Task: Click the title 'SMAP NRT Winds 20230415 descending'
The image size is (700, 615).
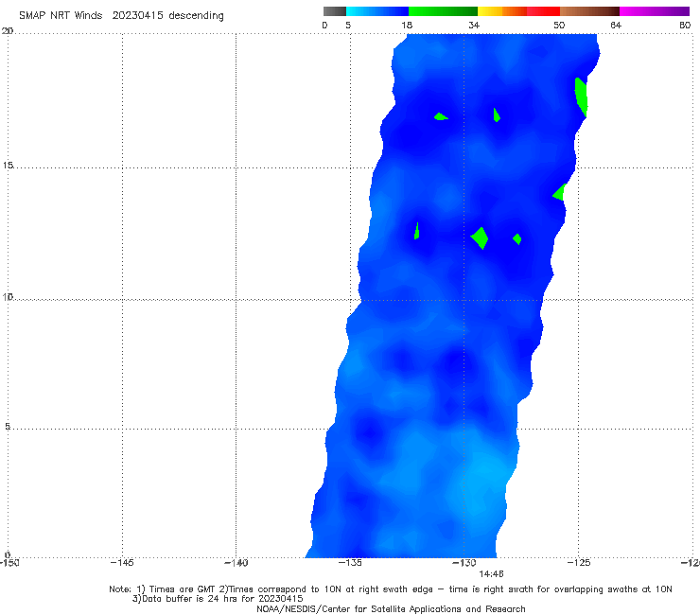Action: click(121, 15)
